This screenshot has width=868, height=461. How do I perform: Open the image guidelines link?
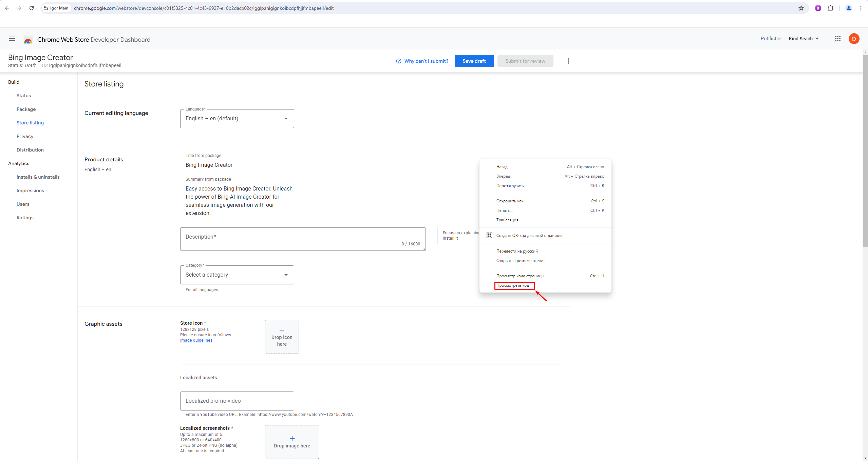196,340
